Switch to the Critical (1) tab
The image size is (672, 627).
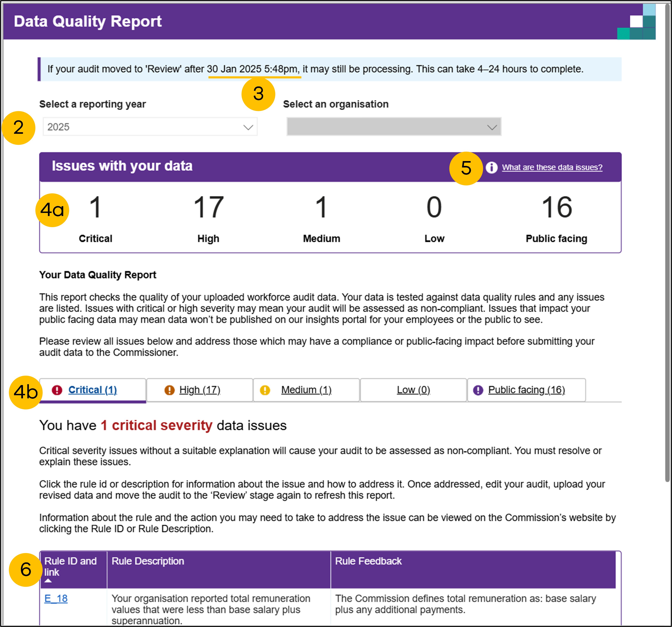[93, 390]
